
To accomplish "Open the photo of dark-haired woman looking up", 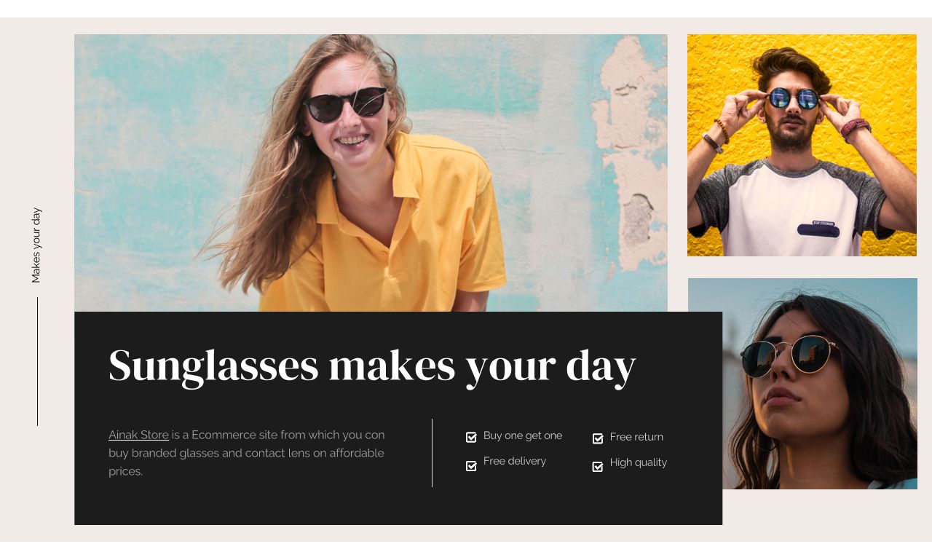I will tap(820, 384).
